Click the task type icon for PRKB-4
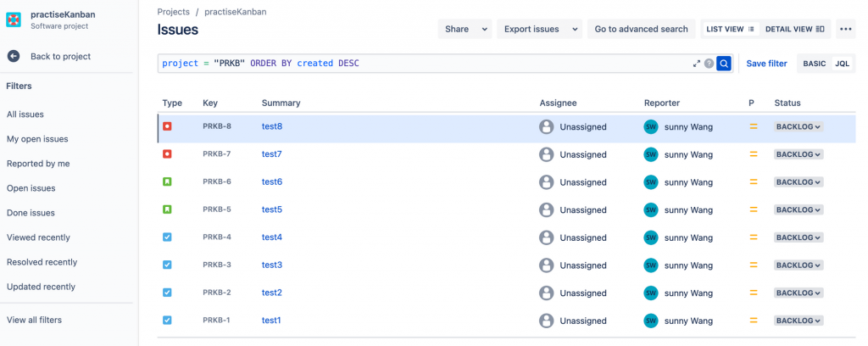Viewport: 868px width, 346px height. tap(167, 237)
